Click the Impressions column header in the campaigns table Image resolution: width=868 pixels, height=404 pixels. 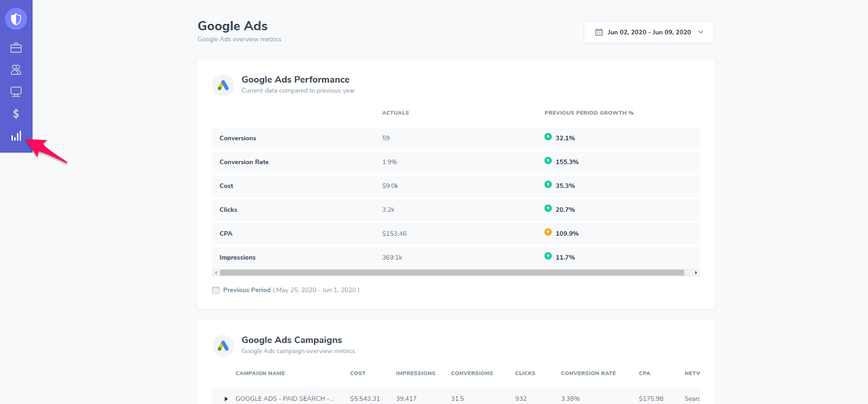click(x=416, y=374)
